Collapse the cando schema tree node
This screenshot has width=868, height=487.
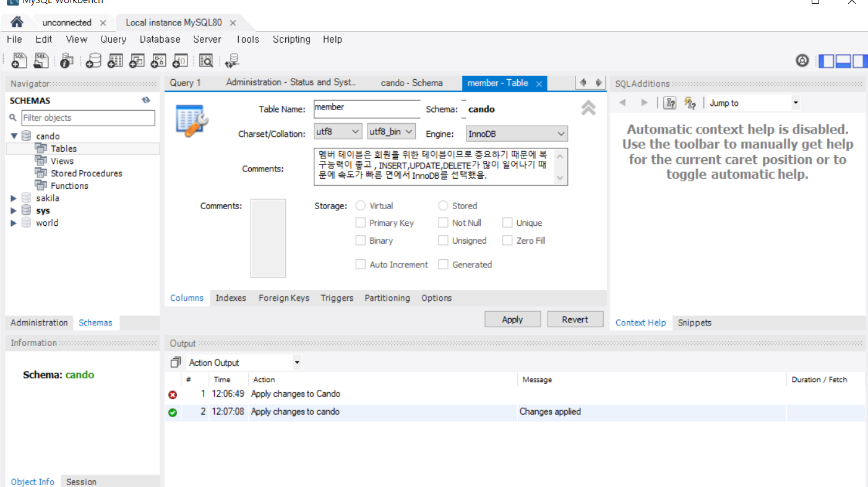pos(14,136)
